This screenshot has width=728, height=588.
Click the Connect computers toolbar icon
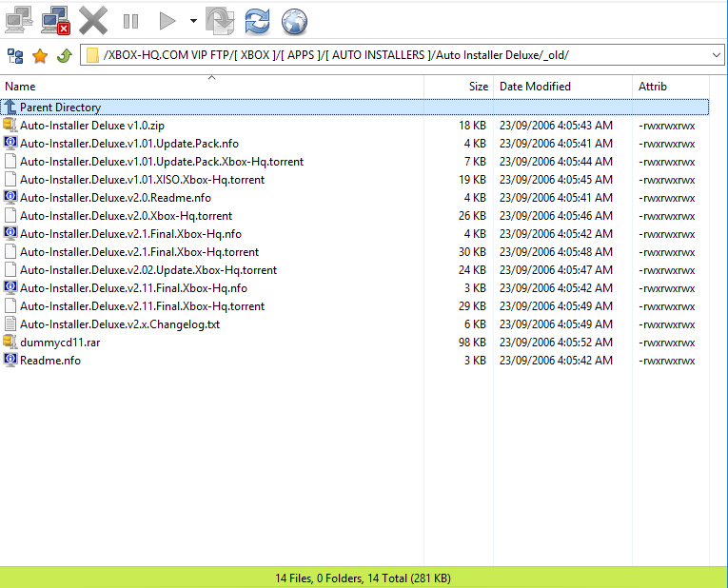pyautogui.click(x=18, y=19)
